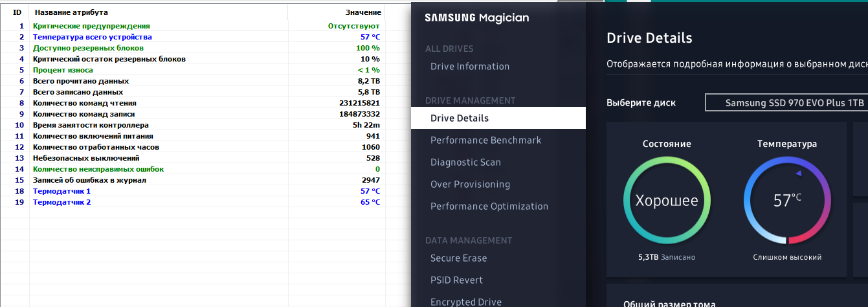This screenshot has height=307, width=868.
Task: Select Performance Optimization in sidebar
Action: 489,206
